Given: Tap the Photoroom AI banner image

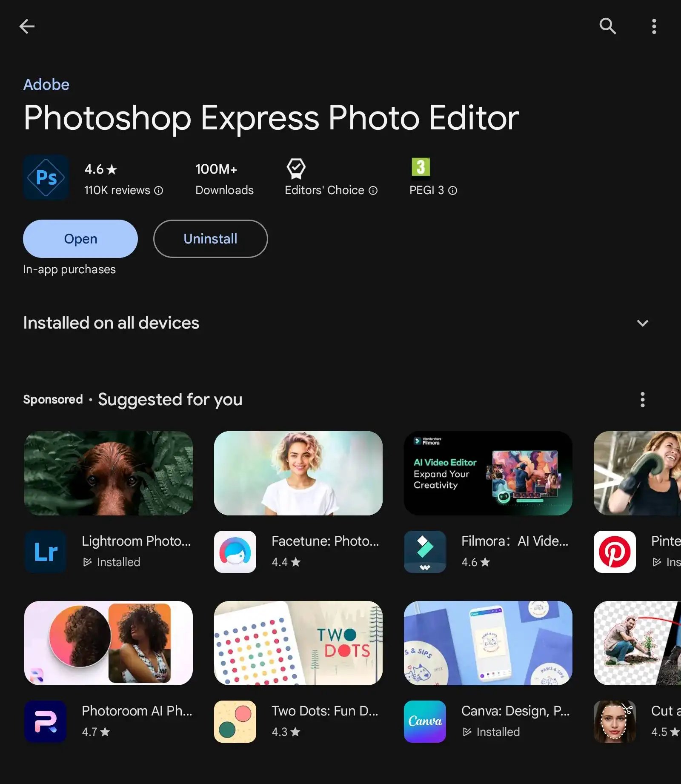Looking at the screenshot, I should (x=109, y=643).
